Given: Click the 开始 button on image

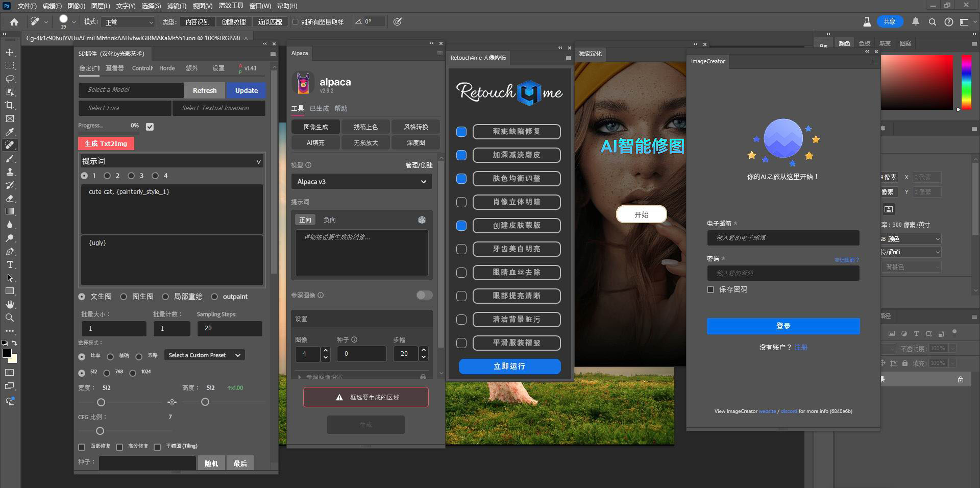Looking at the screenshot, I should coord(642,214).
